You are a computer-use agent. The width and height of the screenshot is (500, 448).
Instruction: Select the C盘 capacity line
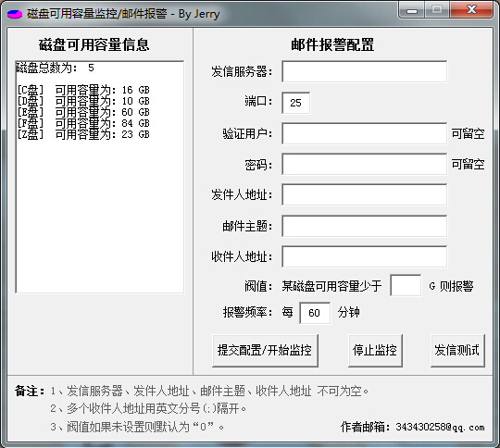pyautogui.click(x=83, y=90)
